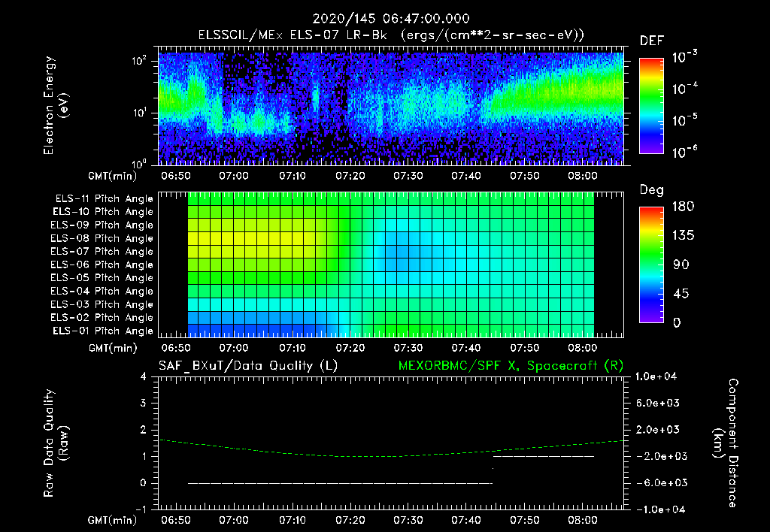Image resolution: width=770 pixels, height=532 pixels.
Task: Click the 45 label on Deg colorbar
Action: [681, 294]
